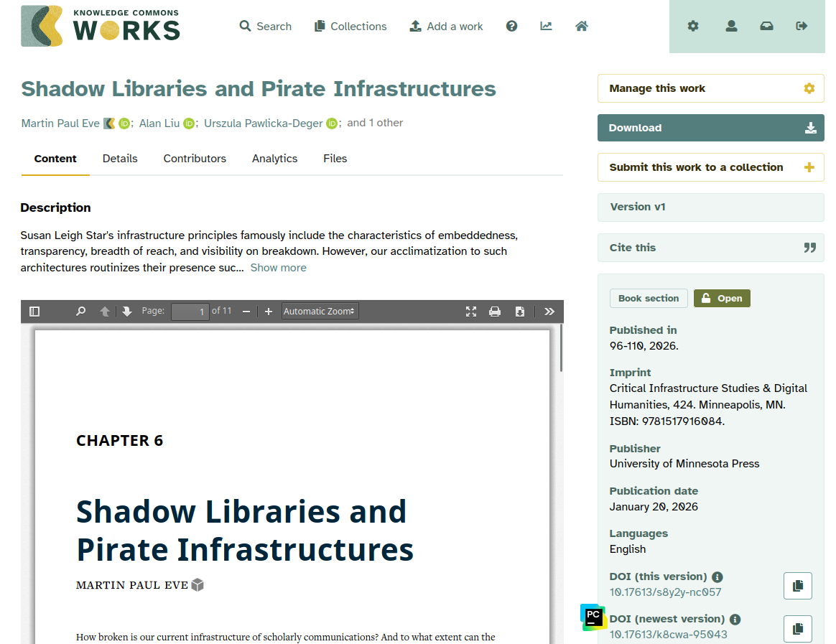The height and width of the screenshot is (644, 836).
Task: Toggle the PDF viewer sidebar
Action: 34,312
